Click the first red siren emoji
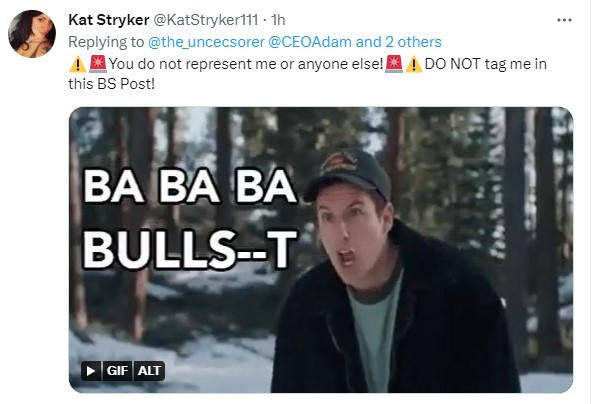Image resolution: width=604 pixels, height=404 pixels. pos(96,64)
